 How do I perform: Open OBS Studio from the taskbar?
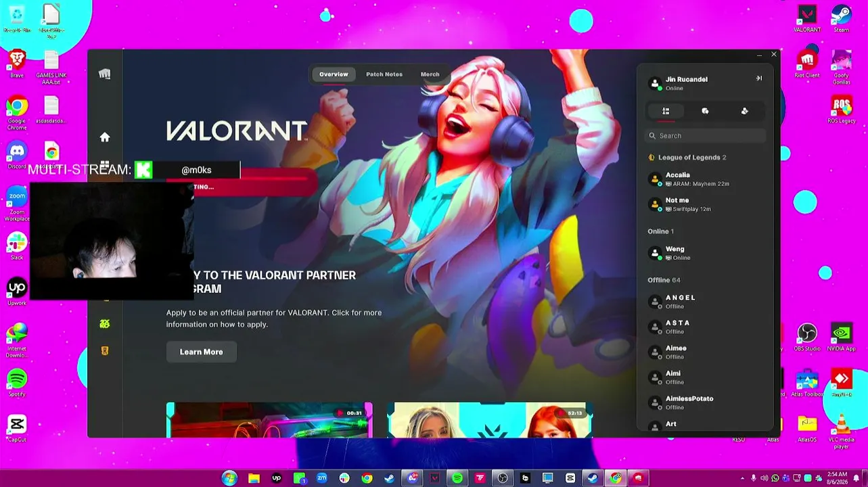pyautogui.click(x=503, y=478)
